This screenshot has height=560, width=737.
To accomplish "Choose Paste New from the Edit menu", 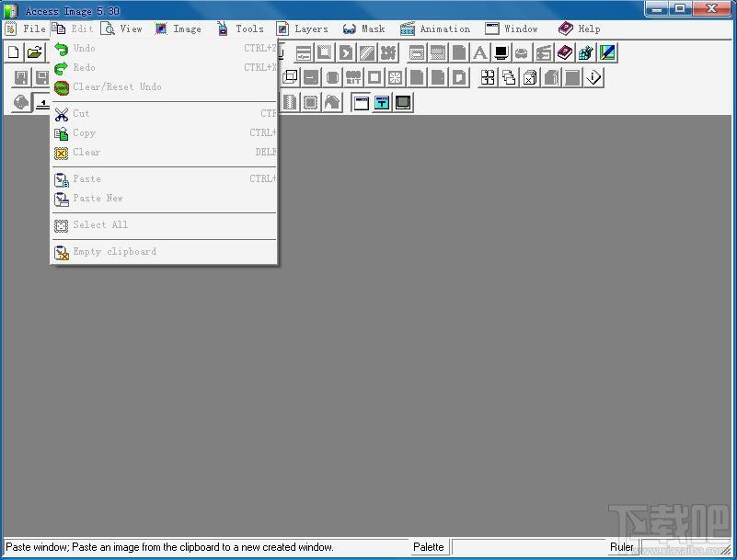I will pos(164,199).
